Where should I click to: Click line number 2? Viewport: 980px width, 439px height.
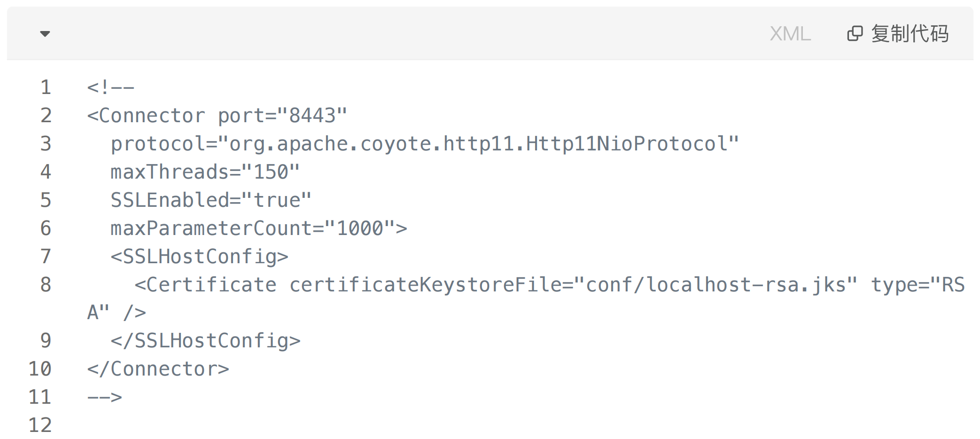tap(46, 116)
